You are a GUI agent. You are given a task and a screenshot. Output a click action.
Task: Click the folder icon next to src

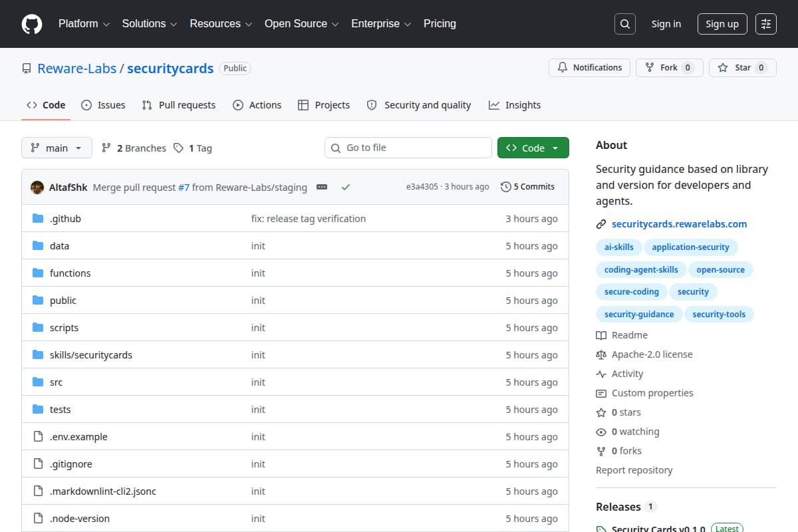(x=38, y=382)
